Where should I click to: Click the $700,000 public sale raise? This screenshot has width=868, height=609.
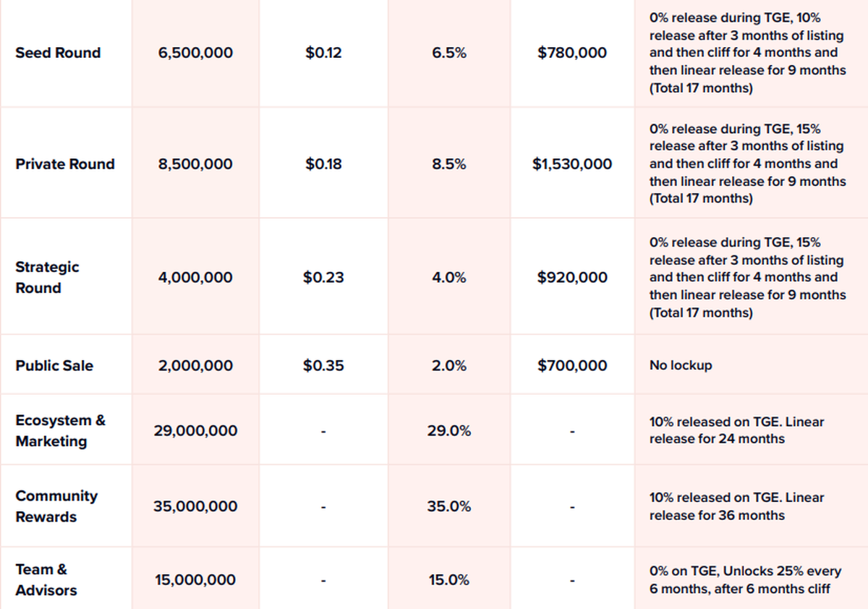572,366
